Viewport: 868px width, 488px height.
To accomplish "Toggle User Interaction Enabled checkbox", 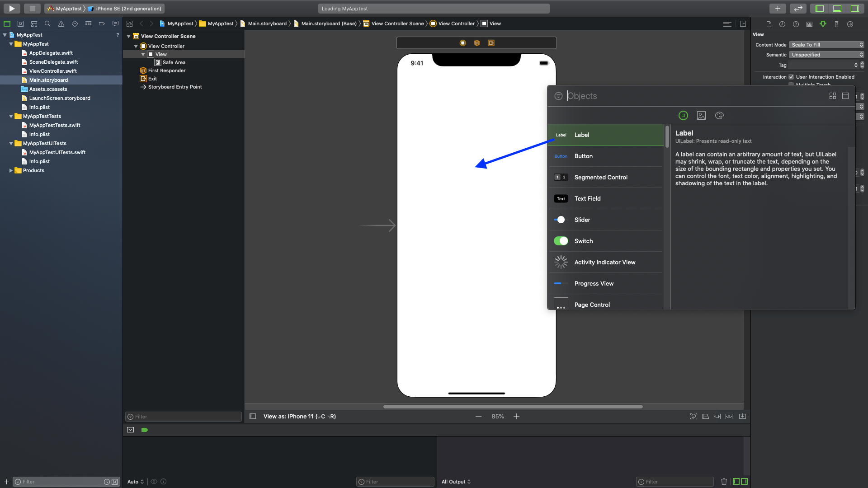I will coord(791,77).
